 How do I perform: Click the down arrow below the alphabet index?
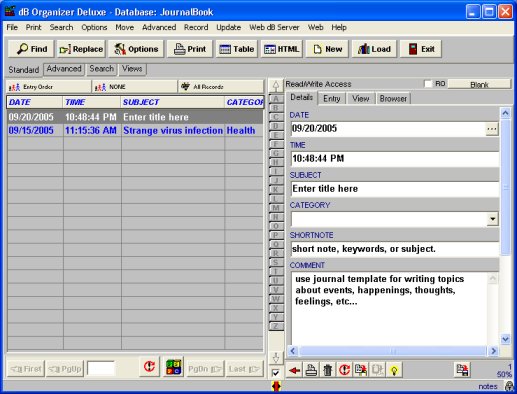coord(276,357)
